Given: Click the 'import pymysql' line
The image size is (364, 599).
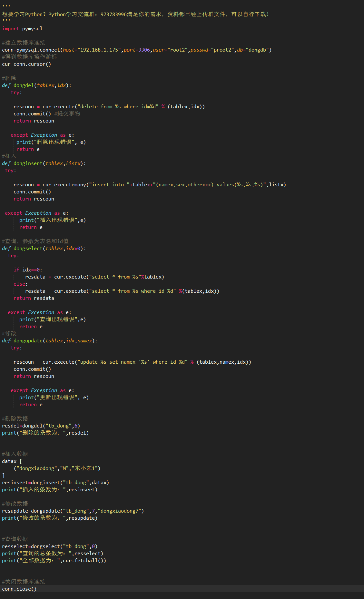Looking at the screenshot, I should pos(22,29).
